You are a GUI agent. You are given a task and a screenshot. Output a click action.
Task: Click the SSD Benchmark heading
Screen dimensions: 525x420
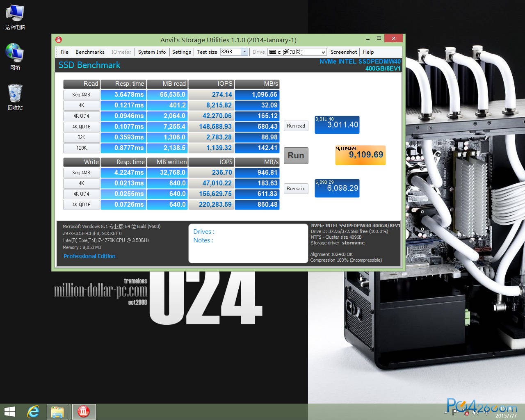(89, 65)
